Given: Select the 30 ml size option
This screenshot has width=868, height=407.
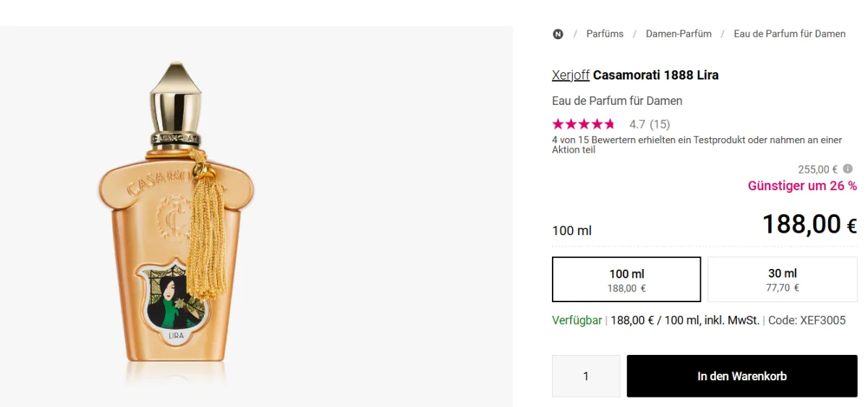Looking at the screenshot, I should tap(782, 280).
